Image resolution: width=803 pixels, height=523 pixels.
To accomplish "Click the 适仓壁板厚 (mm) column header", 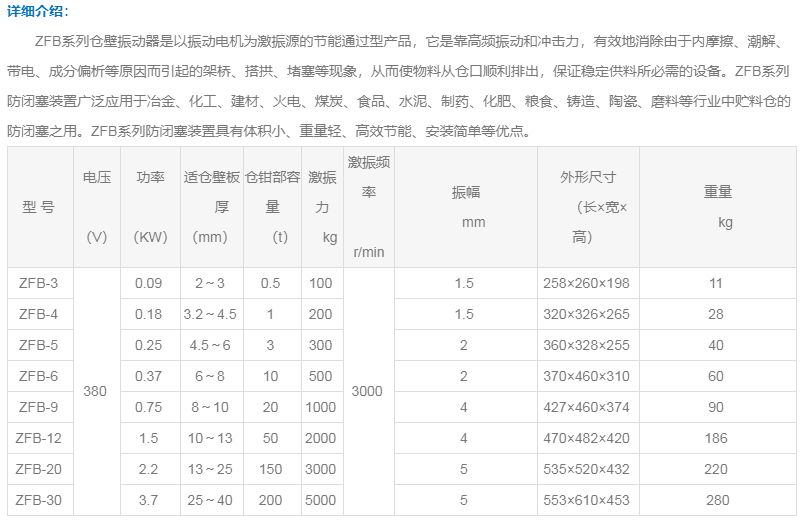I will [x=211, y=208].
